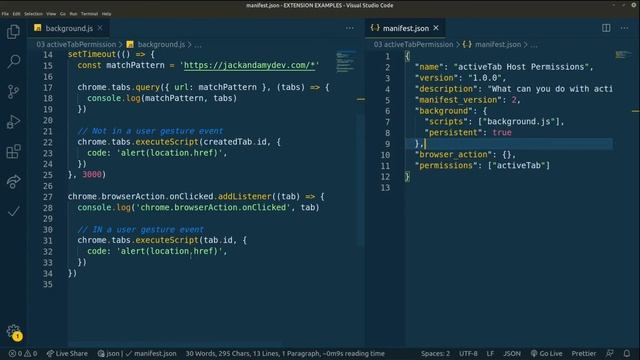Open more actions for the background.js editor group

350,28
